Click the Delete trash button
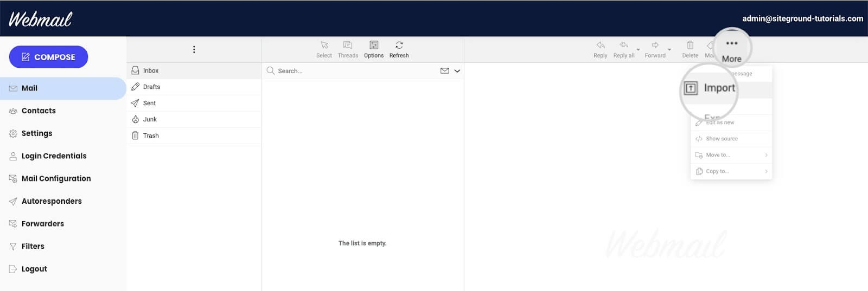Viewport: 868px width, 291px height. coord(690,49)
